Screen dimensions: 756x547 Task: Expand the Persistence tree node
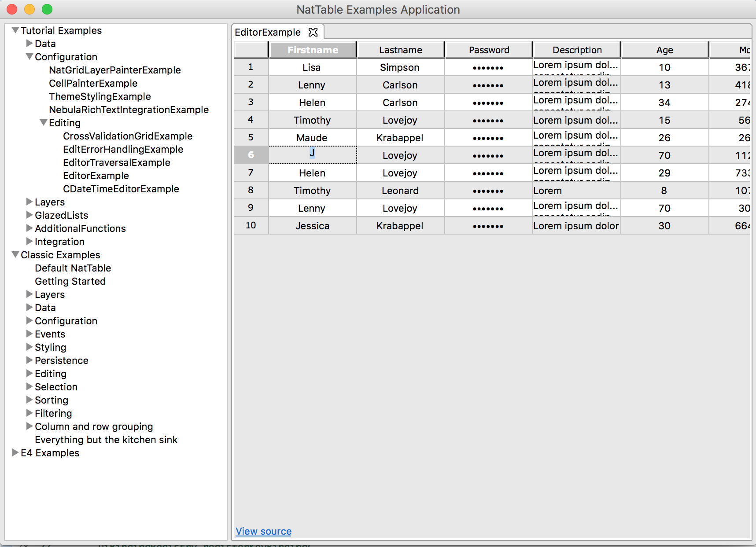(30, 360)
